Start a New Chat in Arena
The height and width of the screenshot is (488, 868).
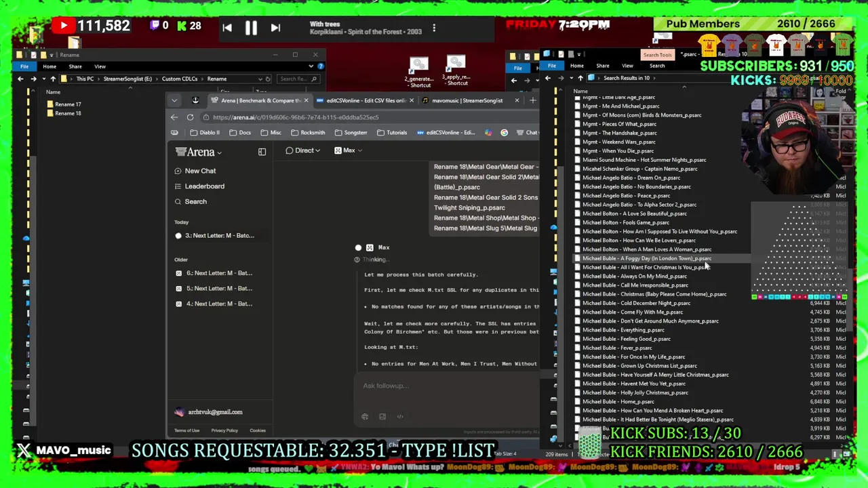195,171
